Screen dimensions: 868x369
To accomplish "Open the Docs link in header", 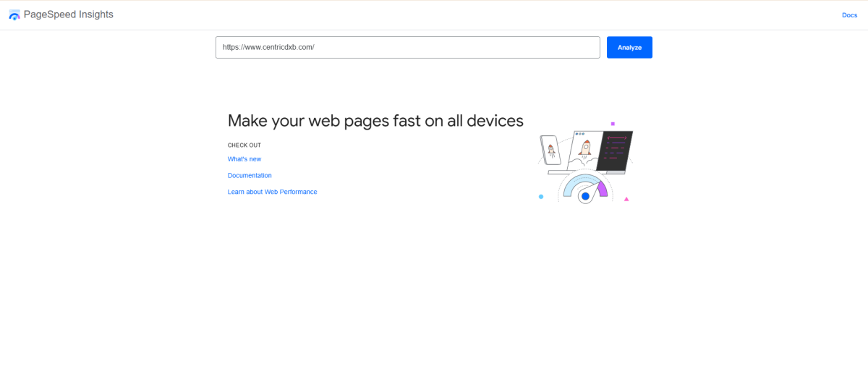I will click(x=849, y=15).
